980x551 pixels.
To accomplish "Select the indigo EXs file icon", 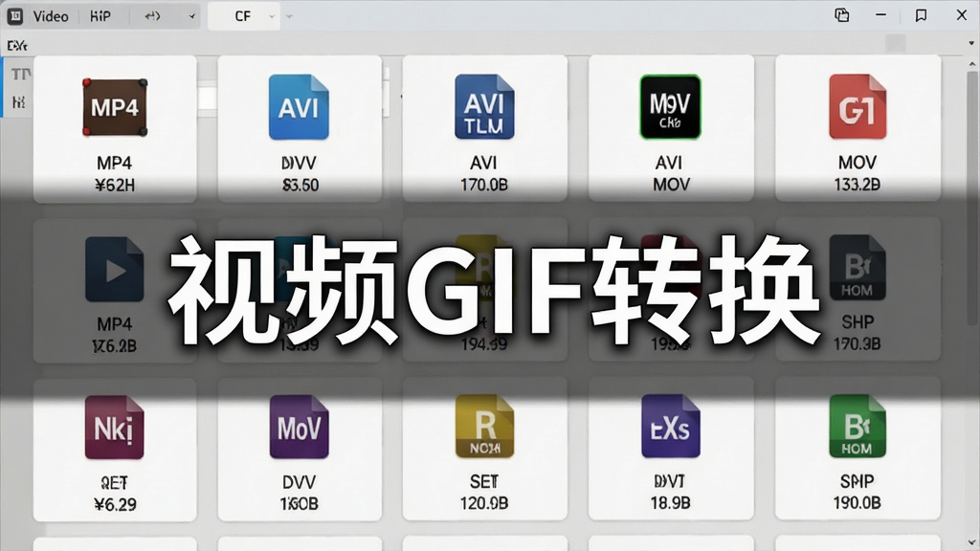I will tap(670, 427).
